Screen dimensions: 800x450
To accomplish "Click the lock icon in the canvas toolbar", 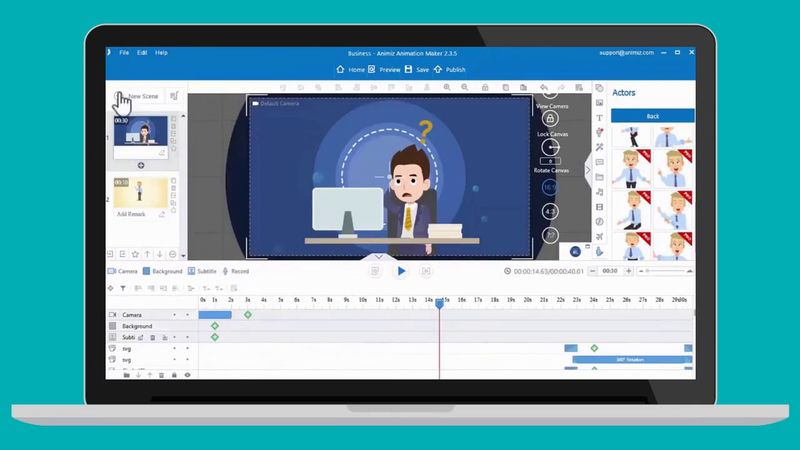I will (485, 87).
